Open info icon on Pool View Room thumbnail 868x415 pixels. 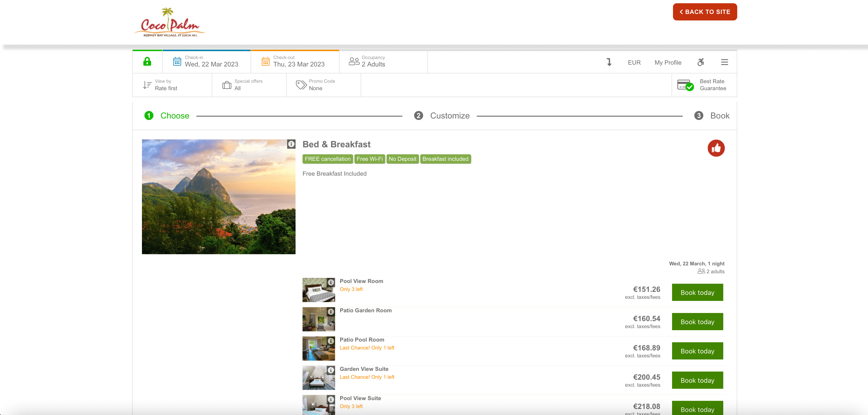(x=331, y=282)
